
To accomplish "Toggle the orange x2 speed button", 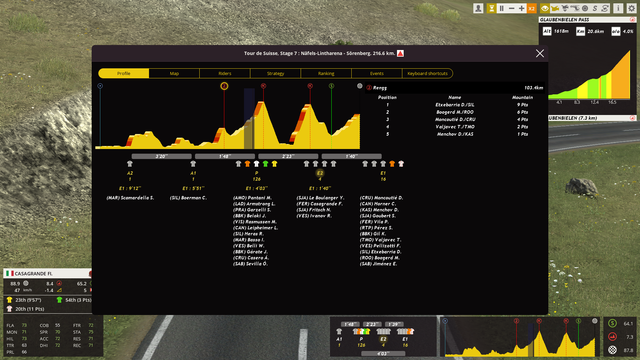I will 531,8.
